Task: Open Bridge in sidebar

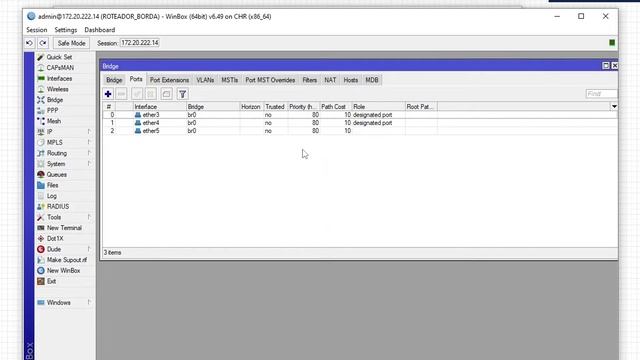Action: click(55, 100)
